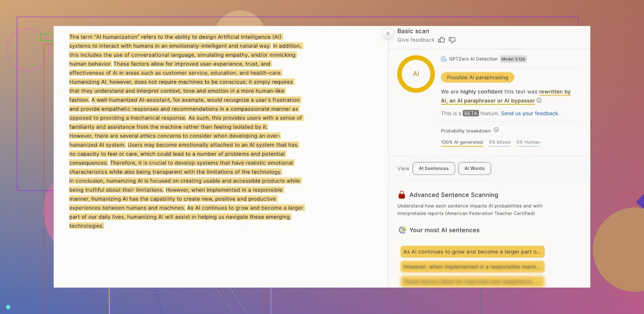Select the '100% AI generated' probability label

(x=462, y=142)
